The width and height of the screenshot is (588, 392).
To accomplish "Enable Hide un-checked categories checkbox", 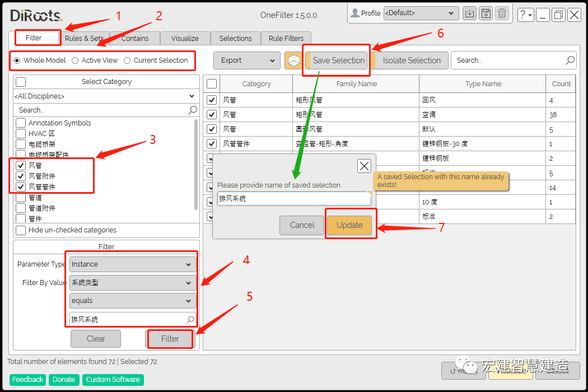I will [21, 230].
